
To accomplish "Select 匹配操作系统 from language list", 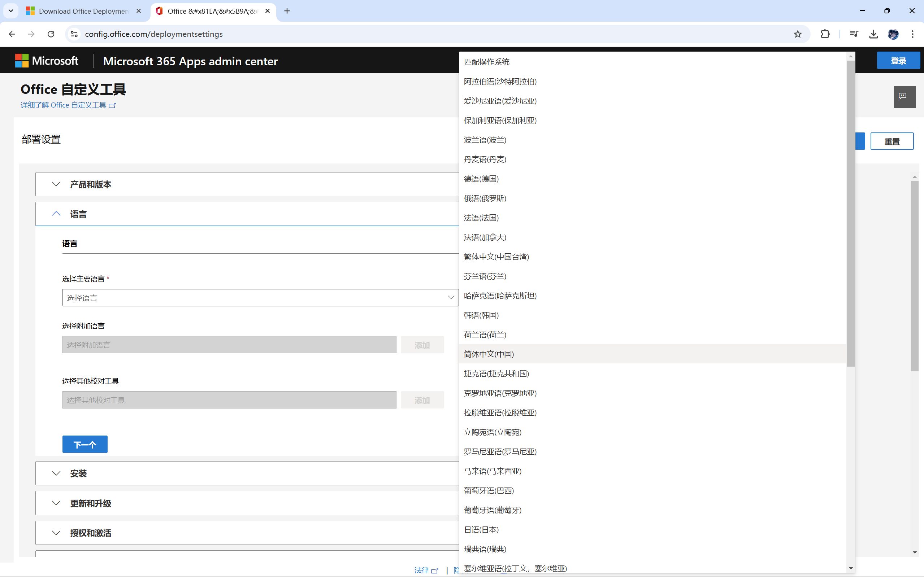I will [652, 62].
